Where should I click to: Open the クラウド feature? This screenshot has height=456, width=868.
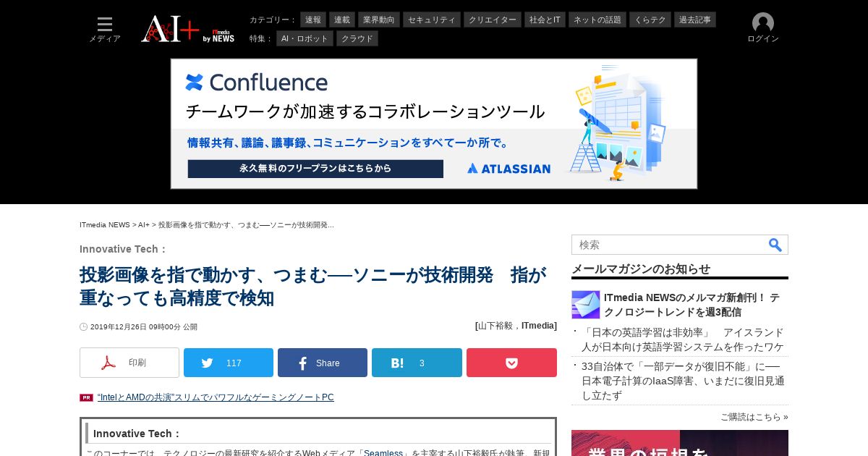point(357,38)
